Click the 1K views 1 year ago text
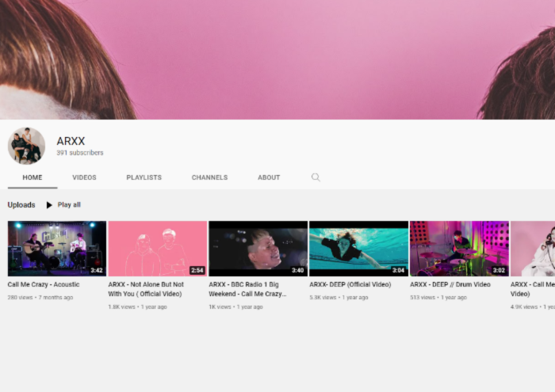Viewport: 555px width, 392px height. (235, 306)
